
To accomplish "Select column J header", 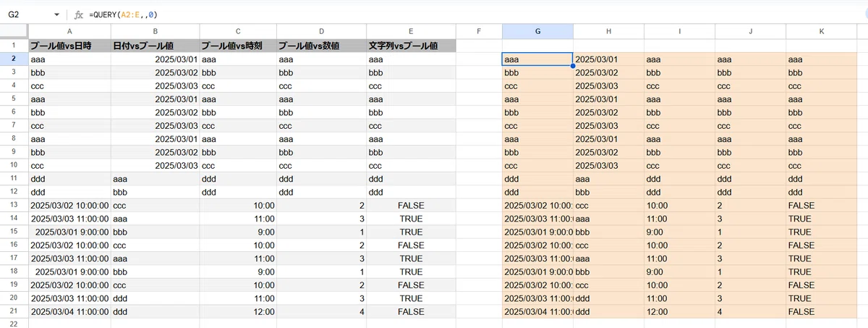I will [750, 31].
